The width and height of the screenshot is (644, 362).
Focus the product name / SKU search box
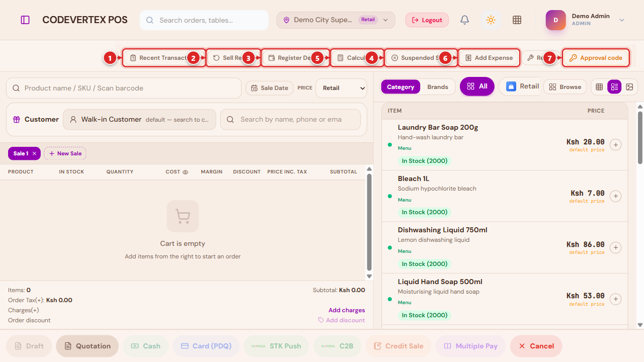pos(124,88)
